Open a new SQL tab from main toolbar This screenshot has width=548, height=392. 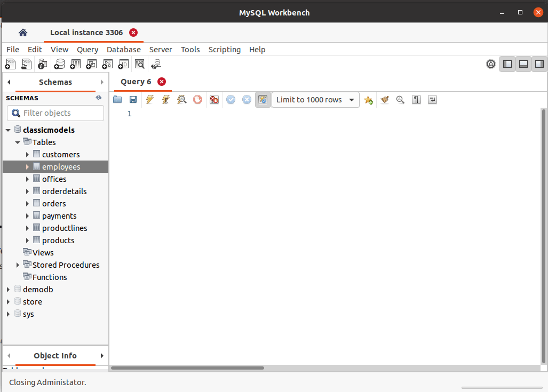pos(10,64)
